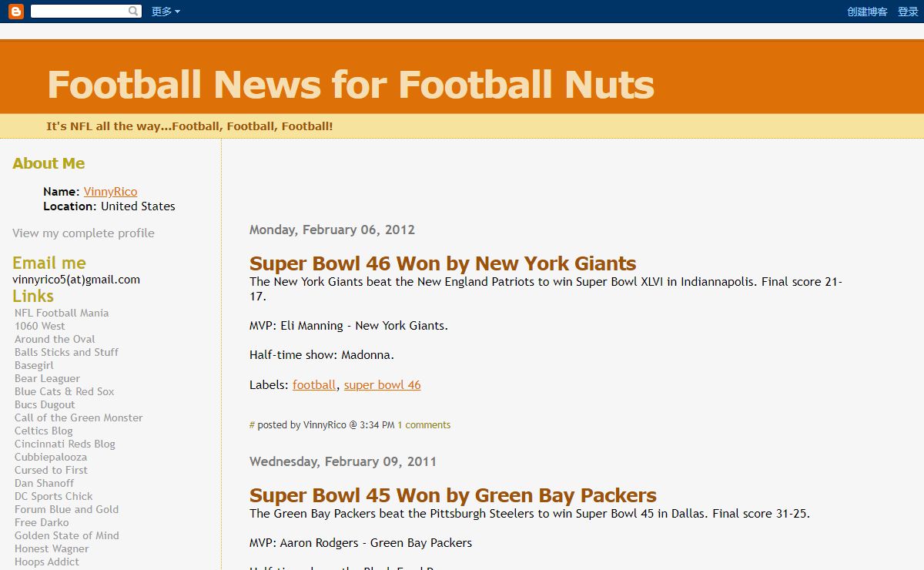Image resolution: width=924 pixels, height=570 pixels.
Task: Click the vinnyrico5(at)gmail.com email text
Action: [76, 280]
